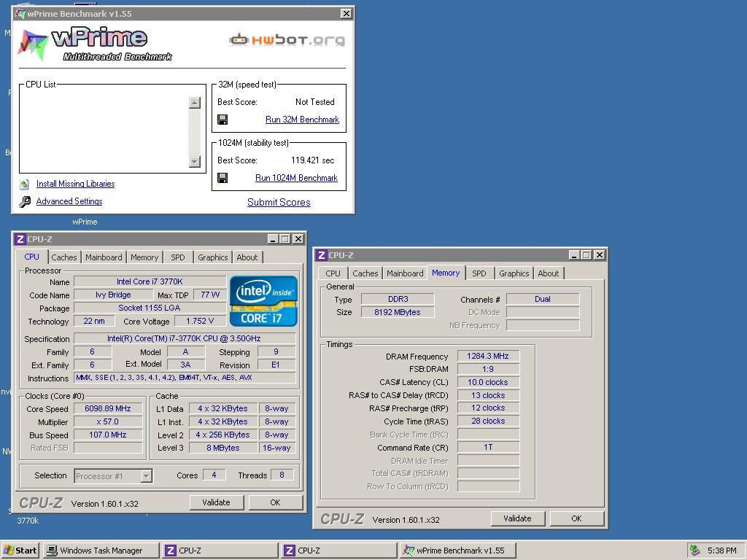Click Run 32M Benchmark link
Screen dimensions: 747x560
tap(302, 120)
